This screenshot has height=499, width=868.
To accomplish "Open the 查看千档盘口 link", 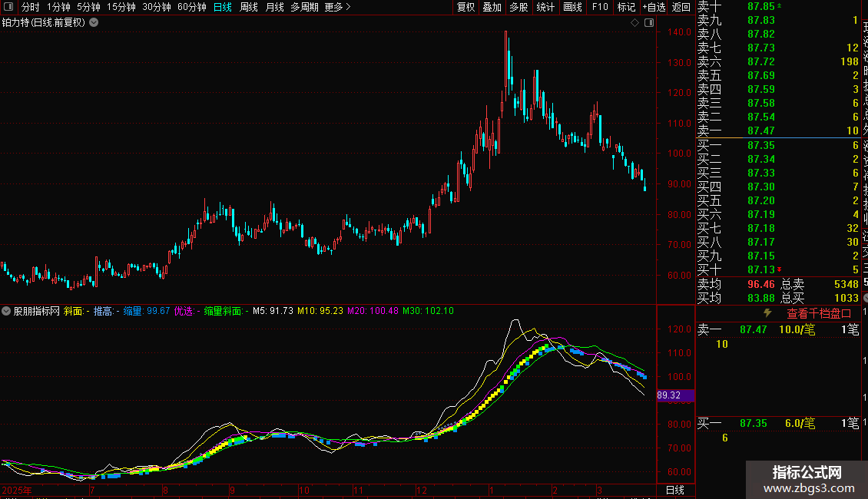I will pyautogui.click(x=819, y=314).
